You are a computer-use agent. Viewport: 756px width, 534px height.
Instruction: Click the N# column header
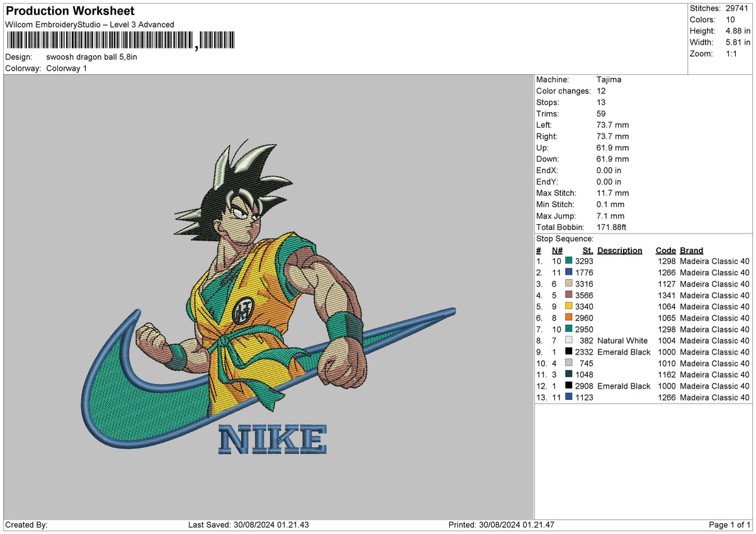tap(557, 250)
